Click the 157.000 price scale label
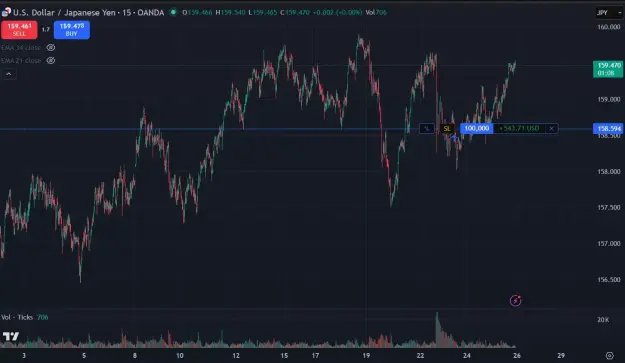 point(609,243)
